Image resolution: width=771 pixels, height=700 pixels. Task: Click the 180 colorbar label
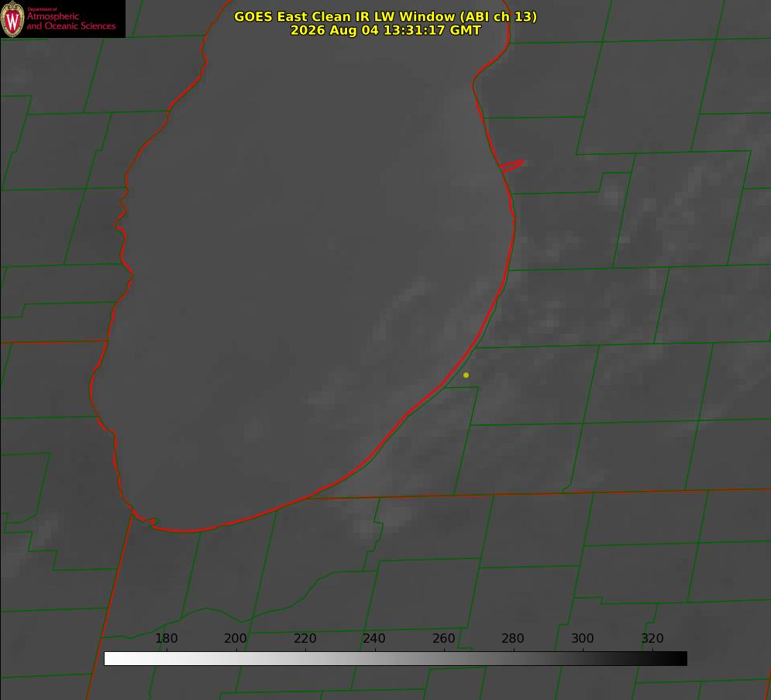coord(166,638)
